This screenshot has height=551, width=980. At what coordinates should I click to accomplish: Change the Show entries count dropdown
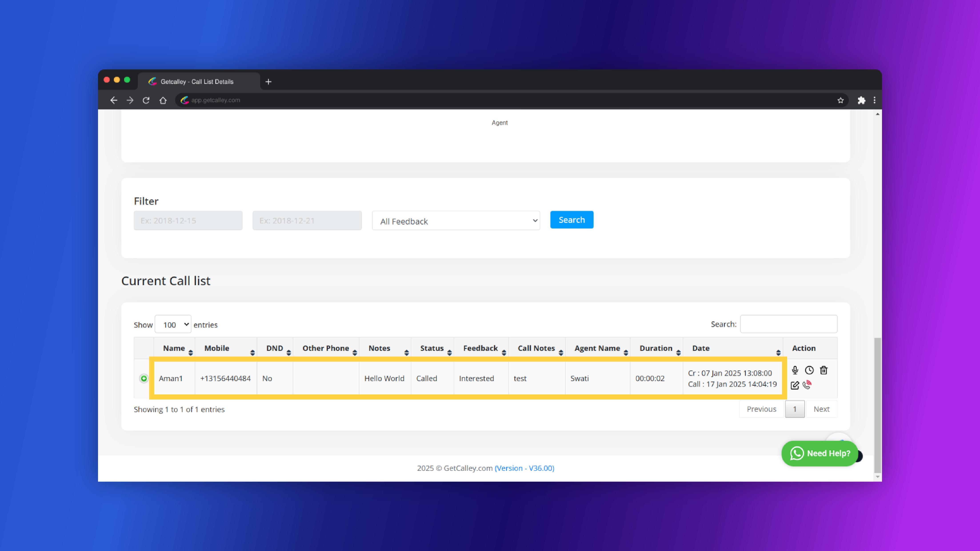173,324
